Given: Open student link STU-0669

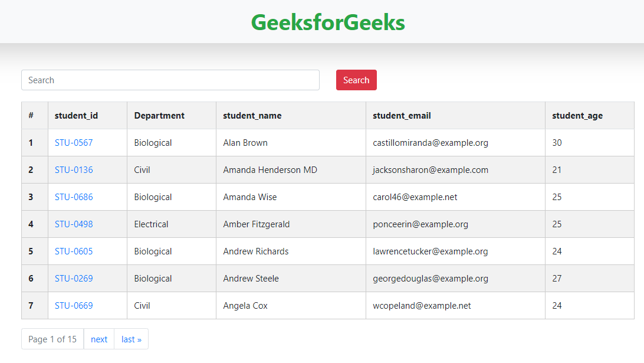Looking at the screenshot, I should pos(74,305).
